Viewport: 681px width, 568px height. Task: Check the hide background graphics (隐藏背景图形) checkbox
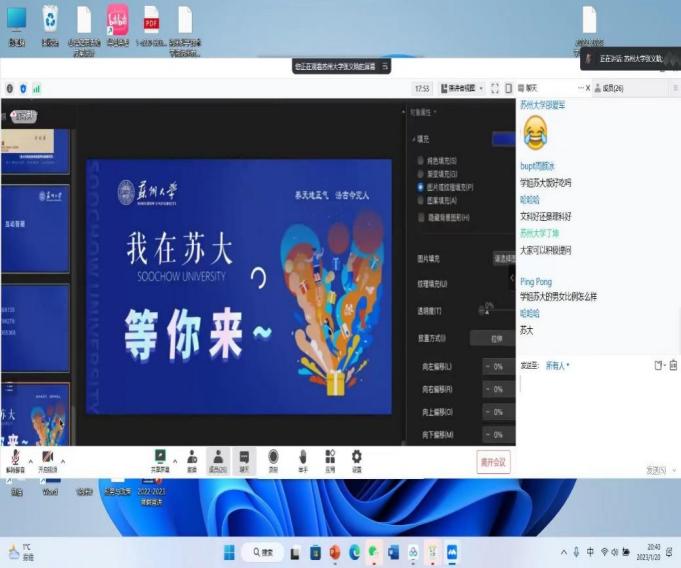coord(420,217)
